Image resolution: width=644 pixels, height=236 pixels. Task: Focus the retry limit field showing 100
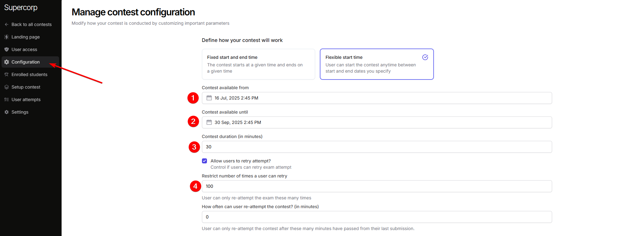tap(377, 186)
